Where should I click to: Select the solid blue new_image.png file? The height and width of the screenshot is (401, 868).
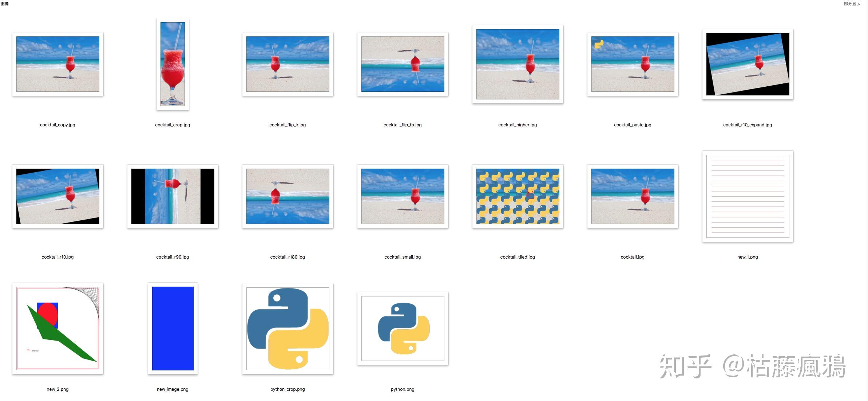[173, 329]
